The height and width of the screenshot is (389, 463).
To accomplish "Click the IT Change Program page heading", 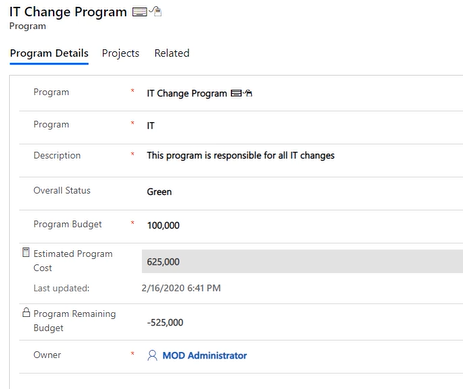I will coord(68,12).
